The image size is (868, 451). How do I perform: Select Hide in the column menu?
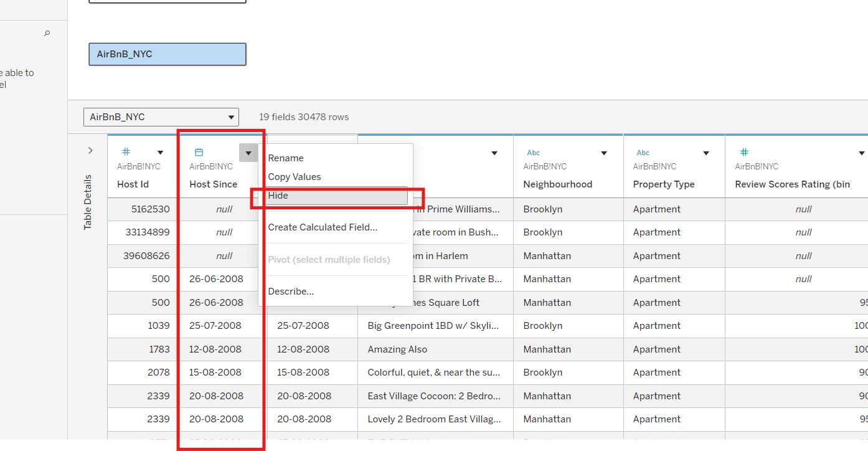(x=337, y=196)
